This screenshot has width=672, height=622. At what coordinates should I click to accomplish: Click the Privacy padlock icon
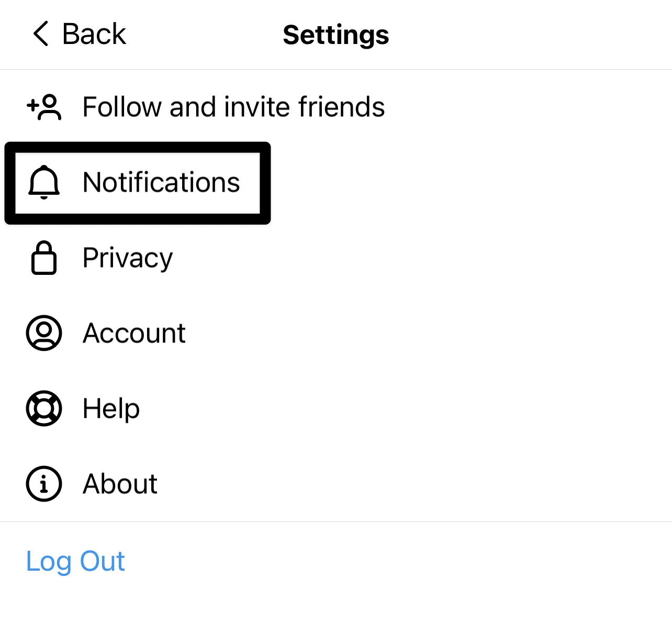tap(44, 258)
